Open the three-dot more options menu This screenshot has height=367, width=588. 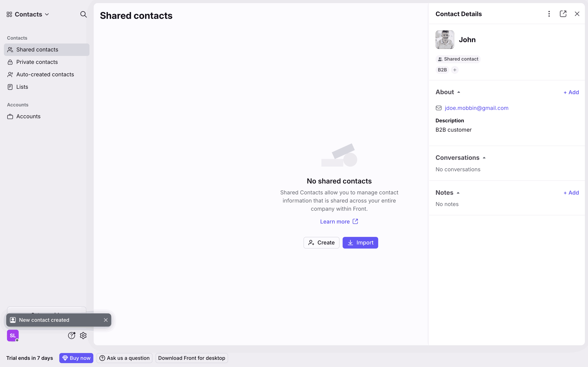(549, 14)
